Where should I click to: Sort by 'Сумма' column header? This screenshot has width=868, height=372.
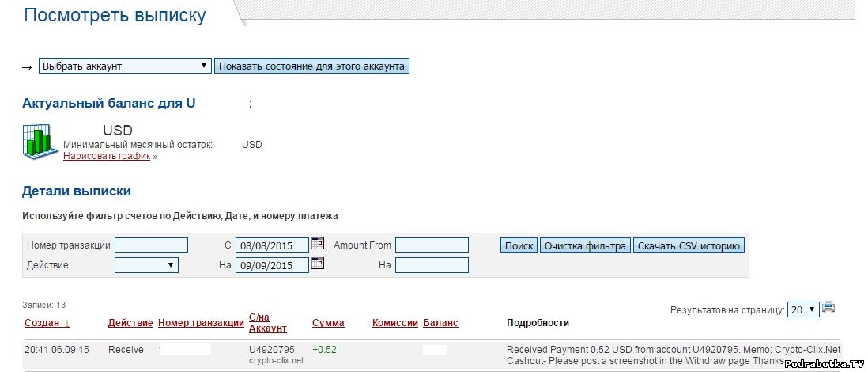(328, 323)
